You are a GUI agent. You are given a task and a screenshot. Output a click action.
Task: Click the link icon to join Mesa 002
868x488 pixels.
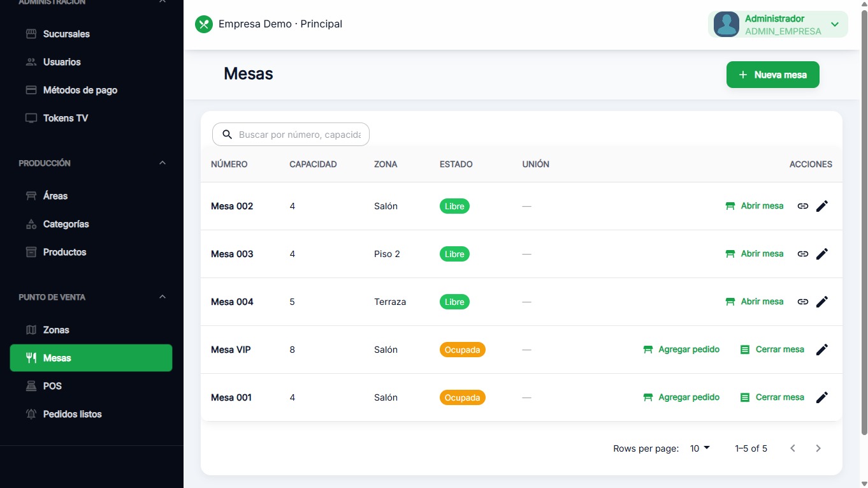[x=803, y=205]
